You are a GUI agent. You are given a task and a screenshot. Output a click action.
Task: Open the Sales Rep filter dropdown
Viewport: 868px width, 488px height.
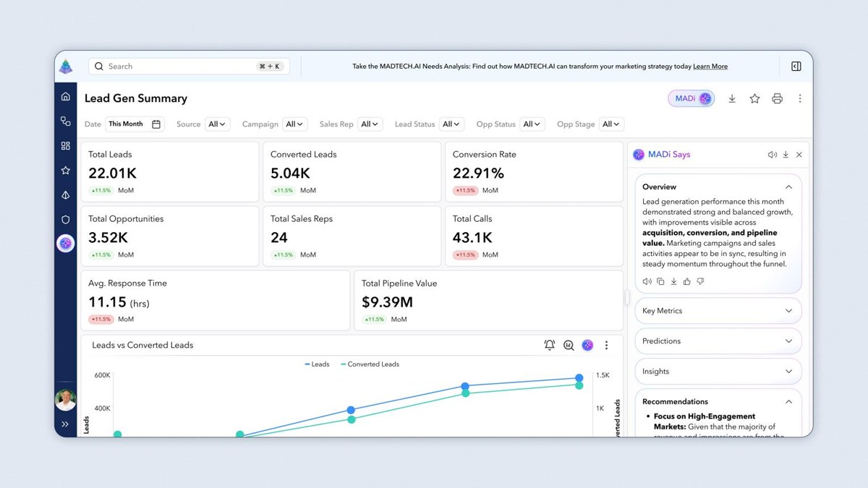(x=370, y=124)
